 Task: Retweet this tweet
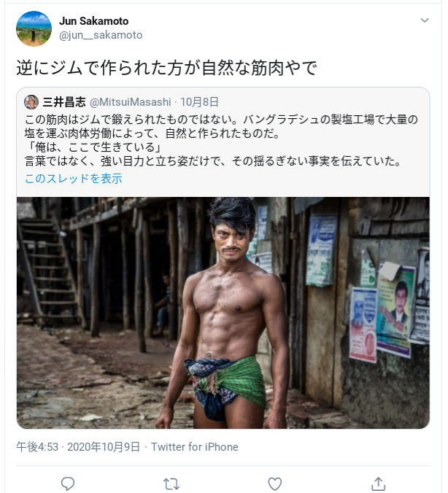(171, 484)
